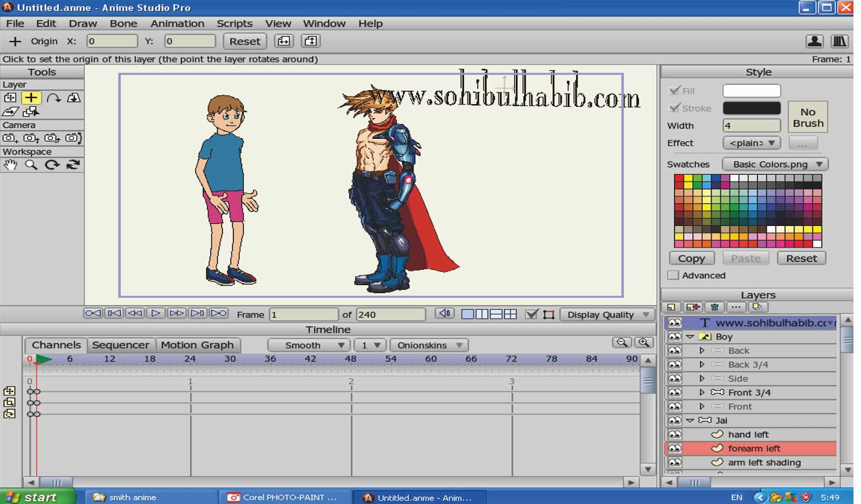Switch to the Sequencer tab
Screen dimensions: 861x504
tap(121, 345)
